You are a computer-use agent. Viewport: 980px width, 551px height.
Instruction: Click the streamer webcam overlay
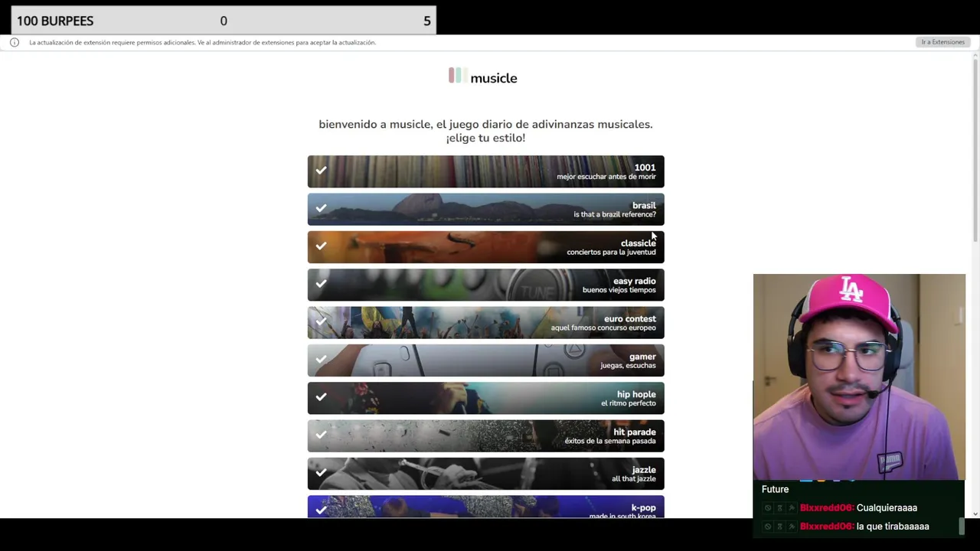click(x=859, y=377)
